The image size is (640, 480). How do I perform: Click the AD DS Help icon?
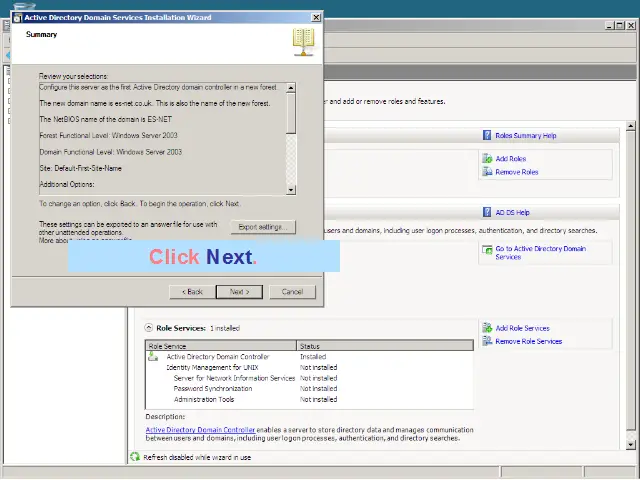487,212
